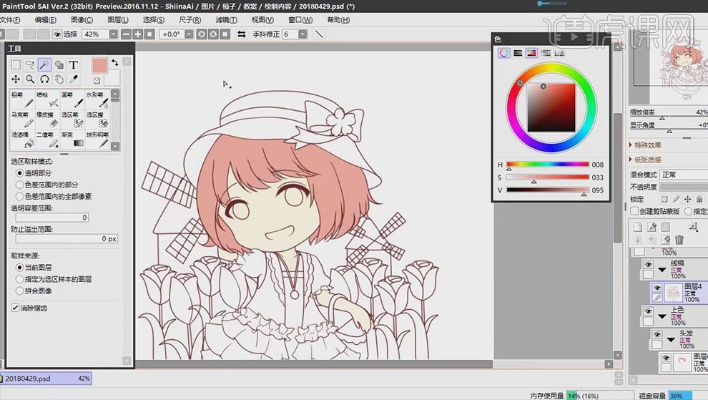Activate the Eyedropper color picker tool
Screen dimensions: 708x400
click(x=73, y=79)
